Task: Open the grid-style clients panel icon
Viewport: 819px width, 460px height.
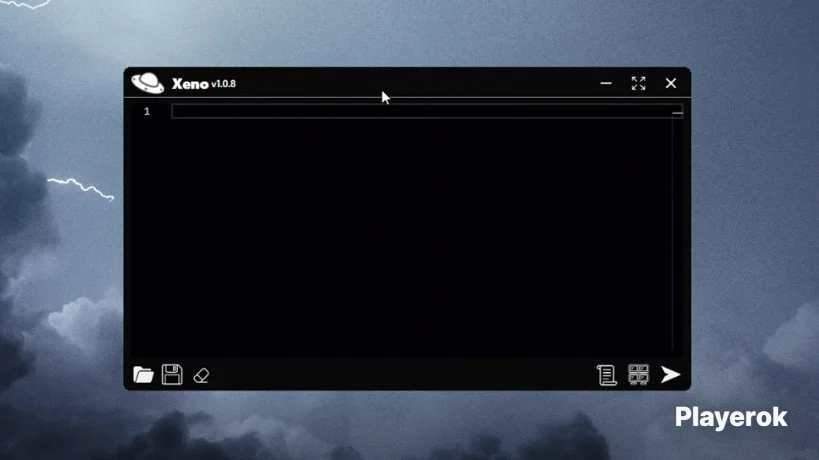Action: pyautogui.click(x=638, y=375)
